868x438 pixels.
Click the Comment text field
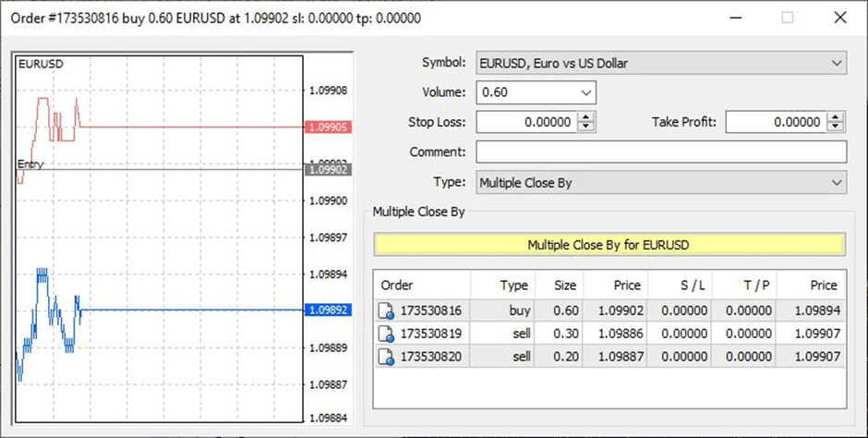pos(661,152)
